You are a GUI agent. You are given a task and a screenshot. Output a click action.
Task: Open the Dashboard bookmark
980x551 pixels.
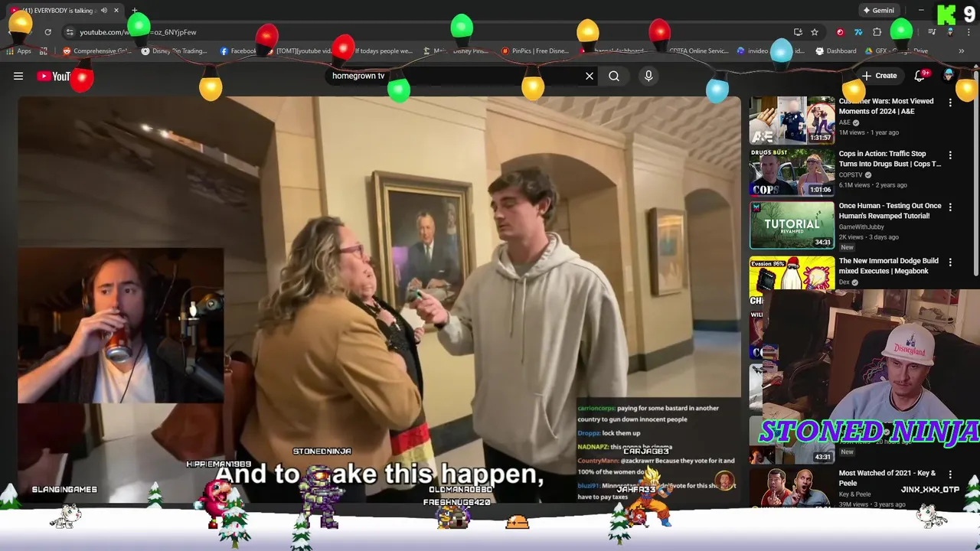tap(836, 51)
